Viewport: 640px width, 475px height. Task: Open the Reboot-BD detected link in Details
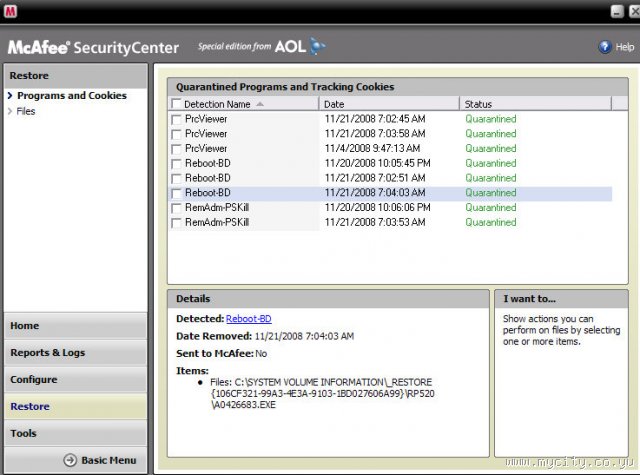click(249, 319)
